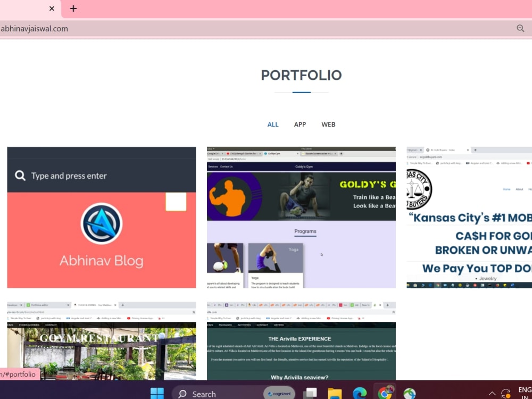Screen dimensions: 532x399
Task: Expand the system tray hidden icons chevron
Action: tap(492, 394)
